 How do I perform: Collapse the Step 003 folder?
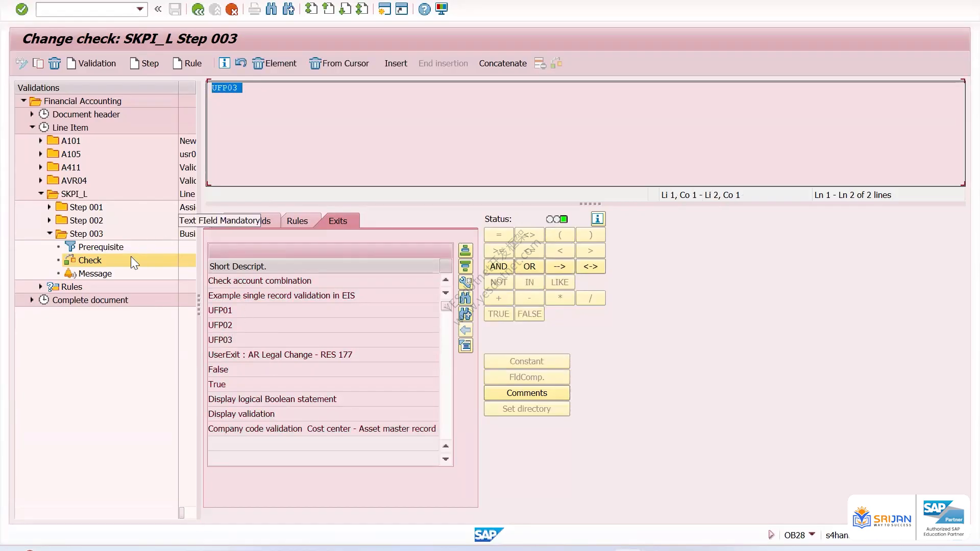pos(50,234)
